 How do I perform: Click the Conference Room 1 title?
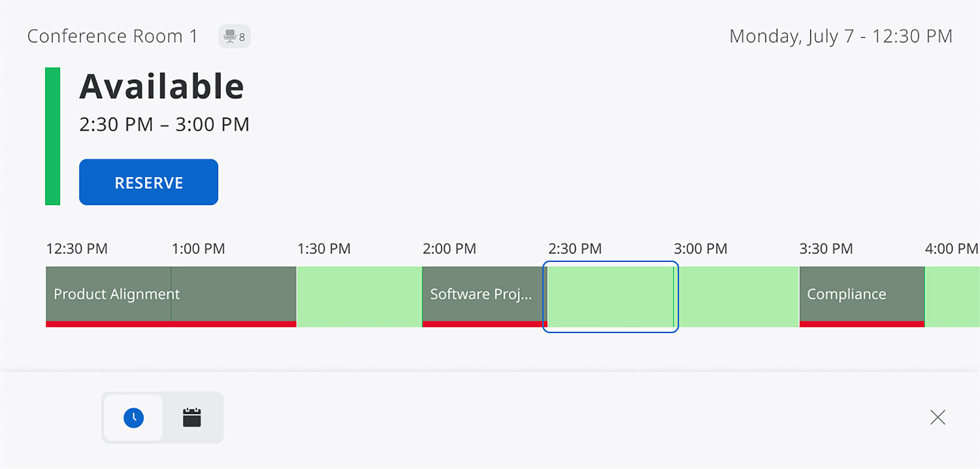[111, 36]
